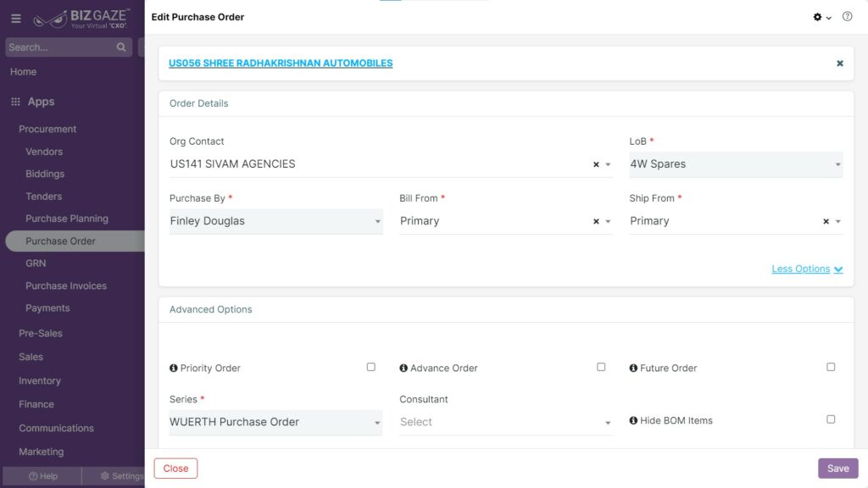The width and height of the screenshot is (868, 488).
Task: Click the Save button
Action: (838, 469)
